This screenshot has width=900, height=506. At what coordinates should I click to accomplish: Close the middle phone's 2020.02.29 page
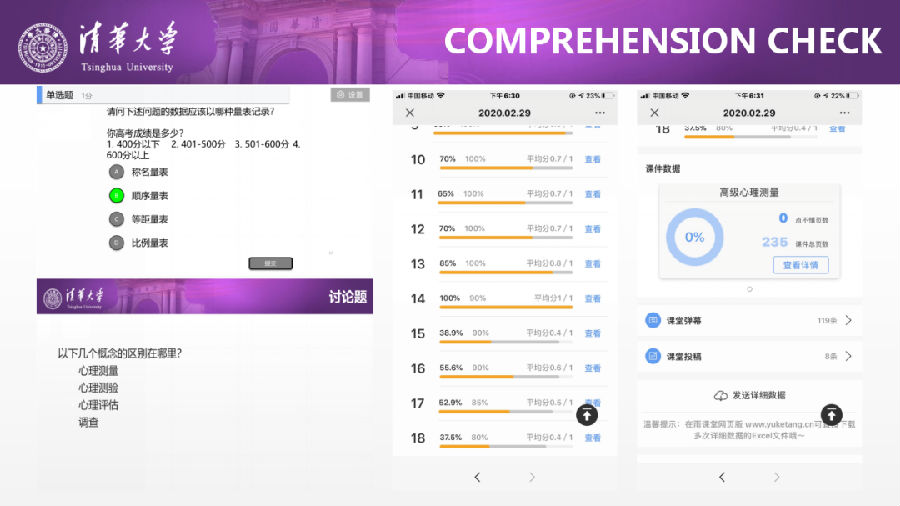point(410,113)
